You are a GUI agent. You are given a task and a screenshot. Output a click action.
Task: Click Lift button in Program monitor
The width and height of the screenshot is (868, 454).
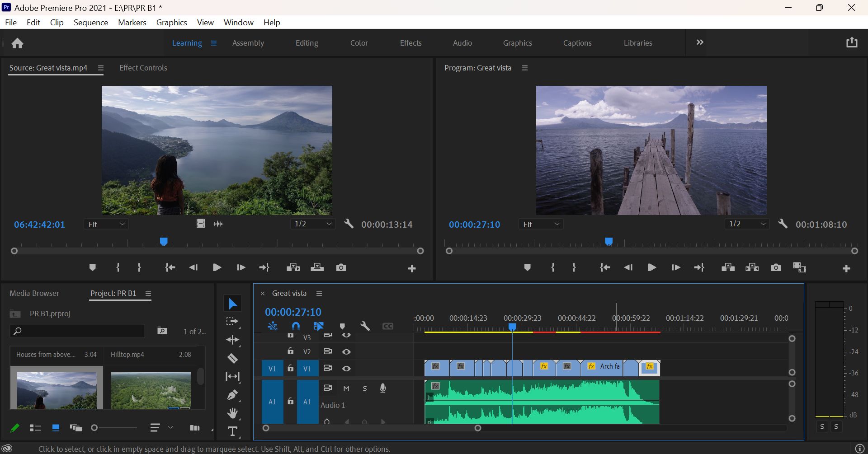pyautogui.click(x=728, y=267)
